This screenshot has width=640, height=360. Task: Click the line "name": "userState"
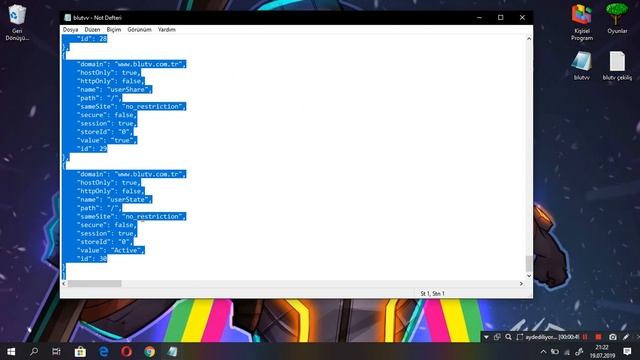pyautogui.click(x=114, y=200)
